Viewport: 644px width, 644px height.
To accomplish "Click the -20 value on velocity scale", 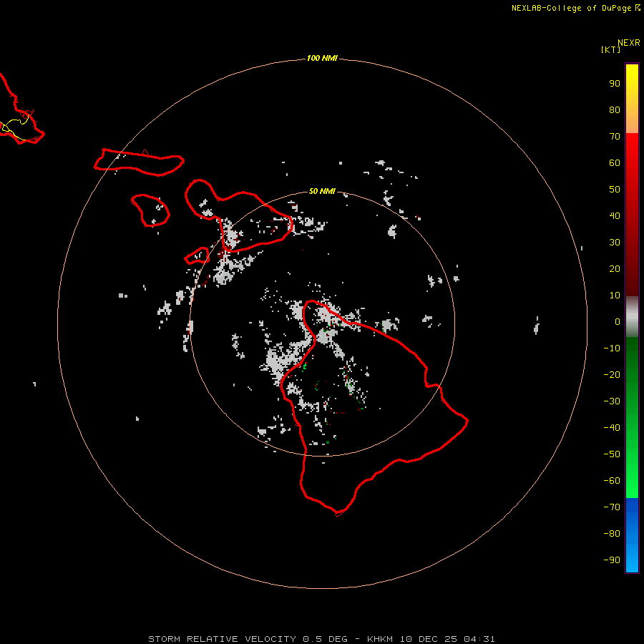I will [x=612, y=375].
